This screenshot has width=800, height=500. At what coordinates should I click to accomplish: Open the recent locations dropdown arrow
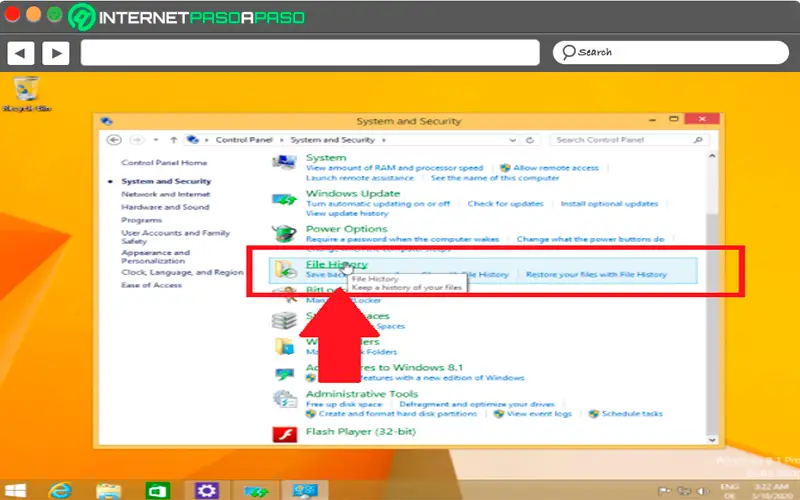156,140
